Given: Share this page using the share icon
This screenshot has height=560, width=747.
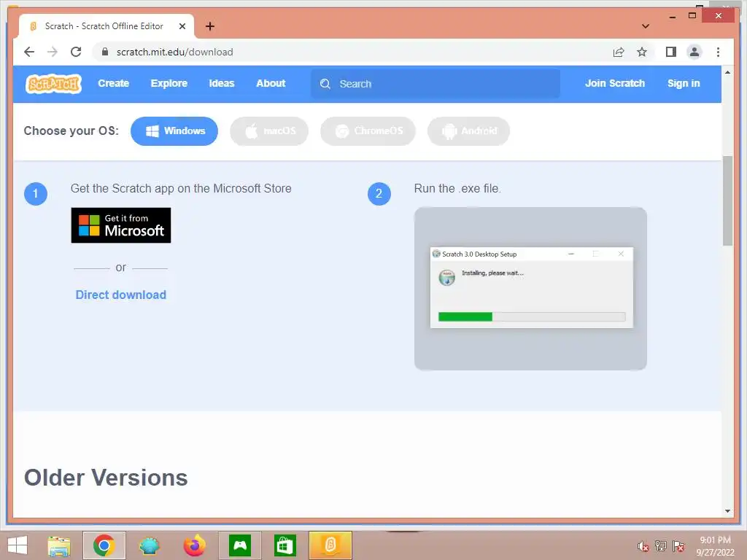Looking at the screenshot, I should pos(619,52).
